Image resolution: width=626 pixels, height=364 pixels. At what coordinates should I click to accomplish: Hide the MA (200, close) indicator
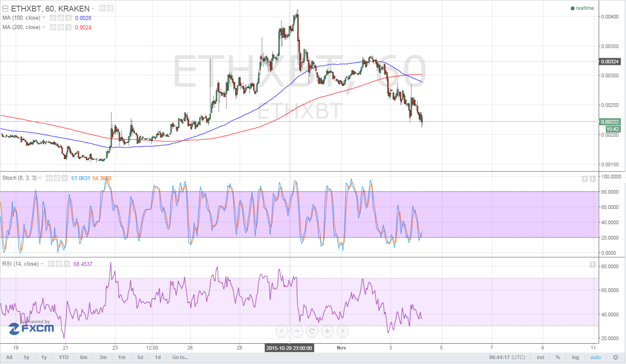(53, 27)
